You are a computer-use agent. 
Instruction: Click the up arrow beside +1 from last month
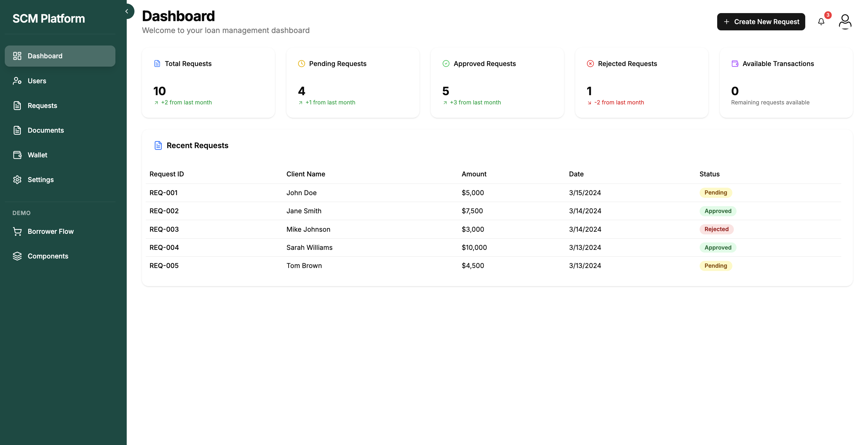pyautogui.click(x=300, y=103)
